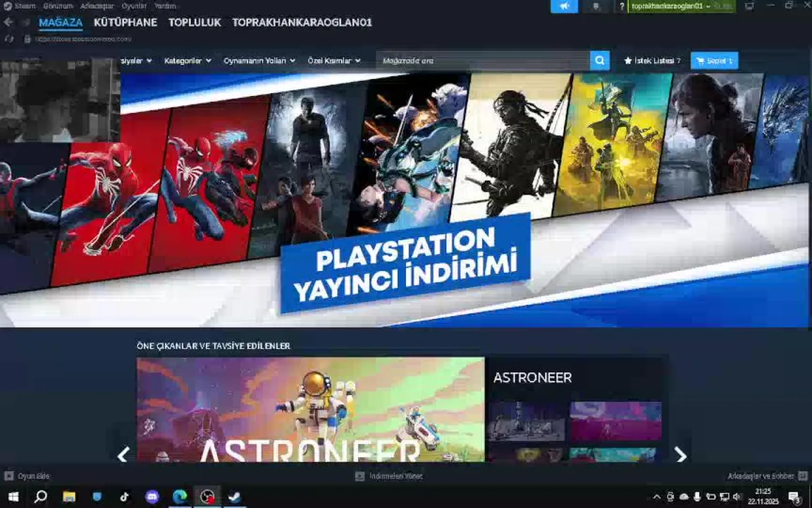The image size is (812, 508).
Task: View second ASTRONEER screenshot thumbnail
Action: coord(616,421)
